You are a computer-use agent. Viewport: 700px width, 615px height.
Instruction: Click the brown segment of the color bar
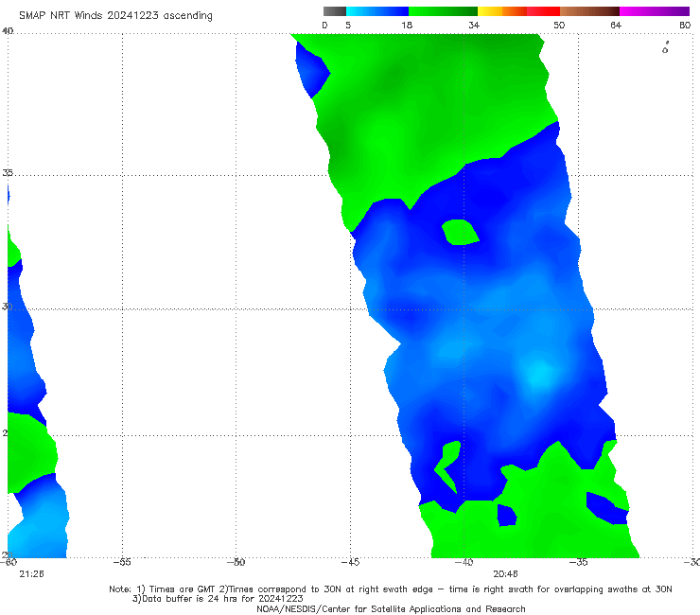(x=589, y=11)
